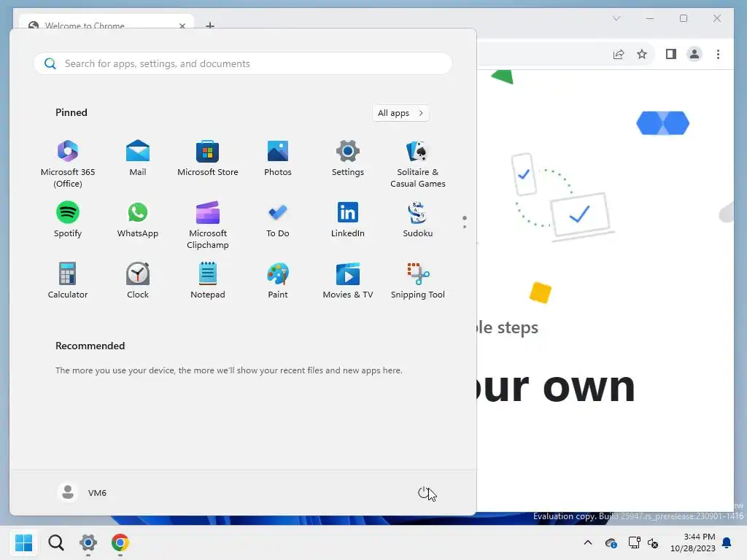This screenshot has width=747, height=560.
Task: Click the Windows Start button on taskbar
Action: (24, 542)
